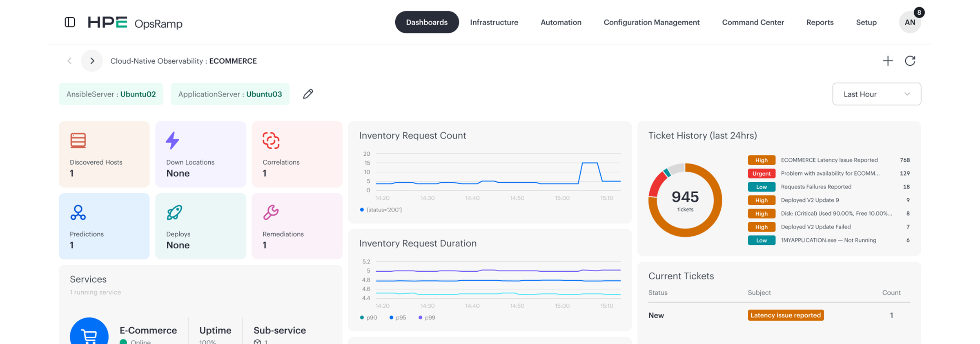Open the Setup menu
The height and width of the screenshot is (344, 980).
866,22
